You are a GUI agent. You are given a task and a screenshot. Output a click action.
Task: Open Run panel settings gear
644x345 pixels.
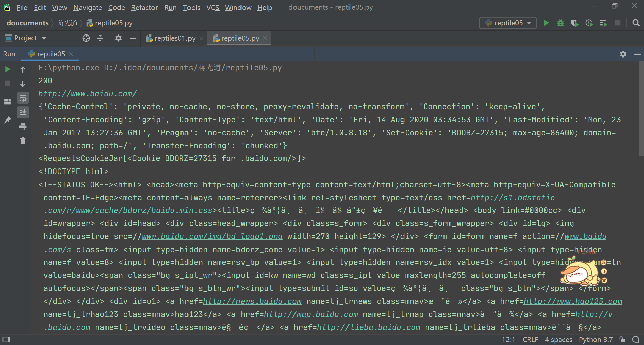pyautogui.click(x=623, y=54)
